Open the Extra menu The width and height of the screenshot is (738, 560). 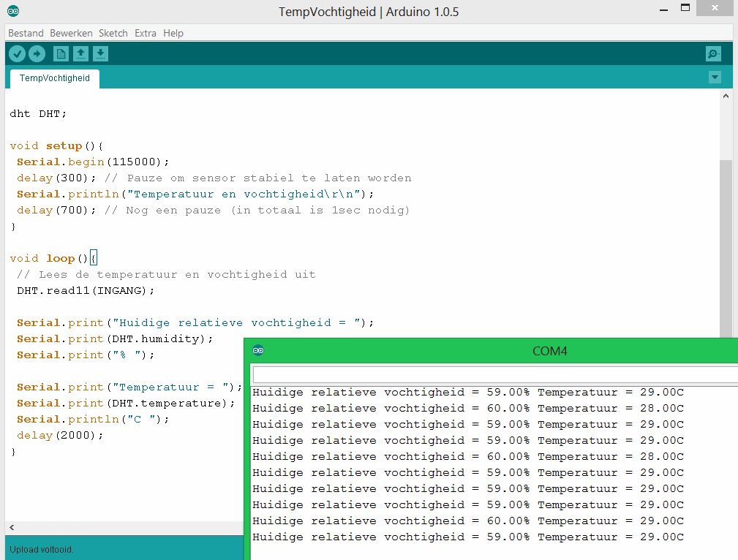tap(146, 33)
